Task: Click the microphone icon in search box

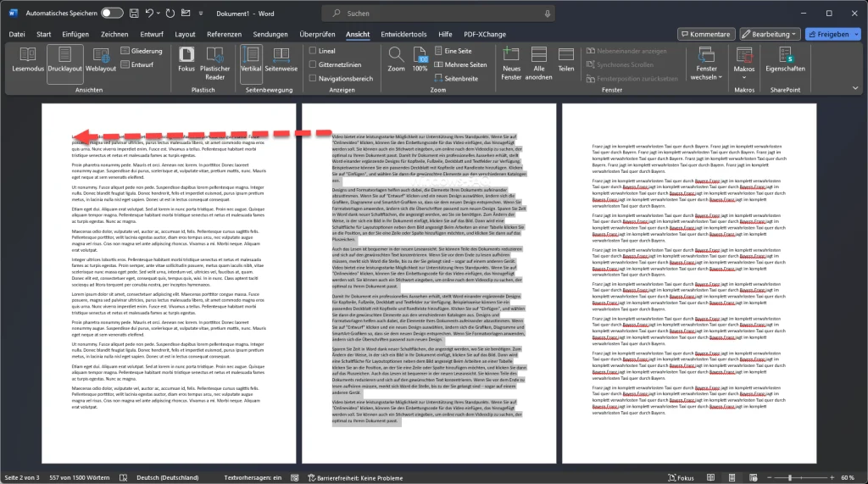Action: 547,14
